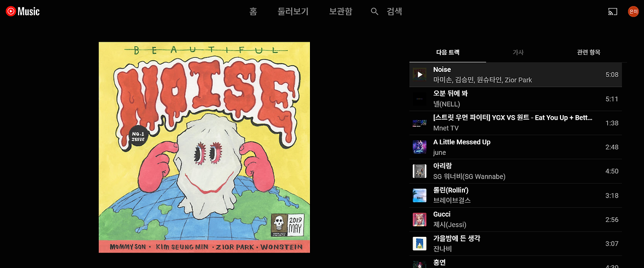Open artist 제시(Jessi)

(x=450, y=225)
